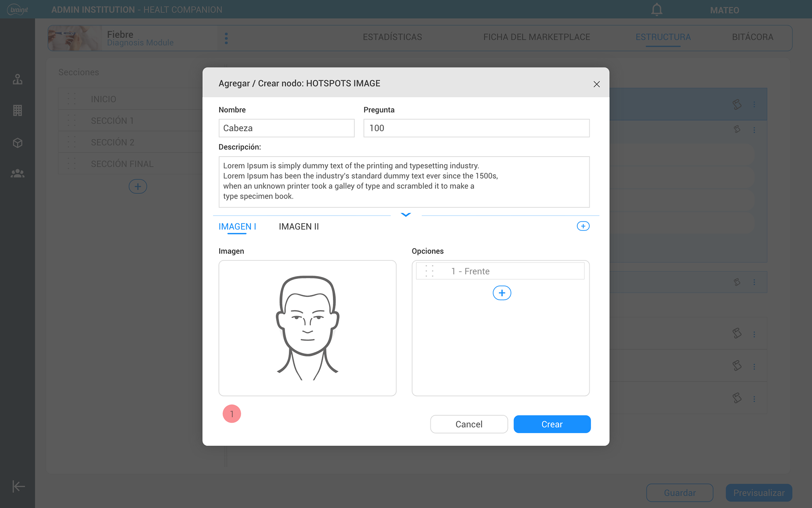Switch to IMAGEN II tab
This screenshot has width=812, height=508.
tap(299, 226)
